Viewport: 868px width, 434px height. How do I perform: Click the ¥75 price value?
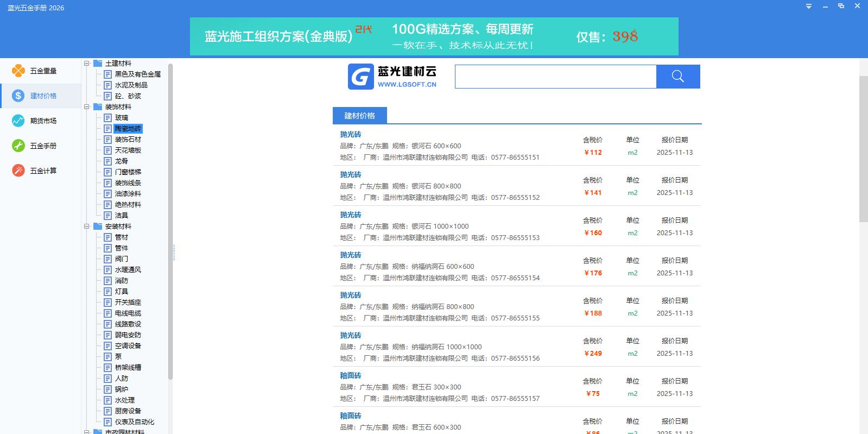click(593, 394)
